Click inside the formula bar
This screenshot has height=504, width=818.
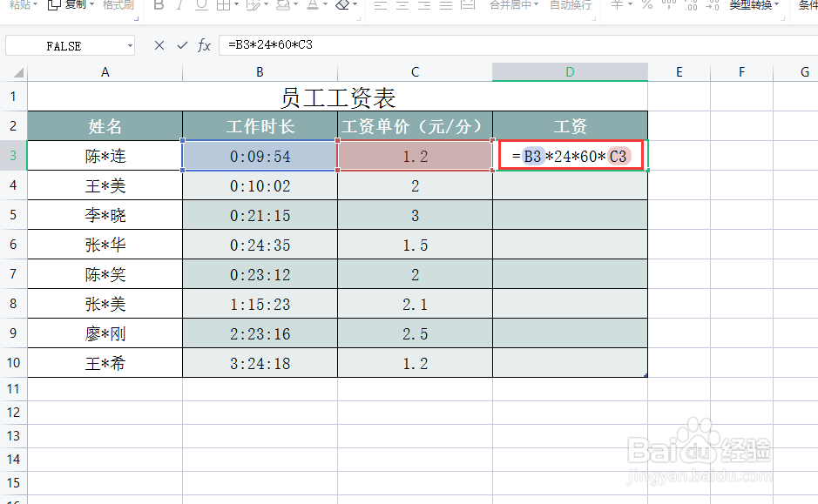coord(348,44)
